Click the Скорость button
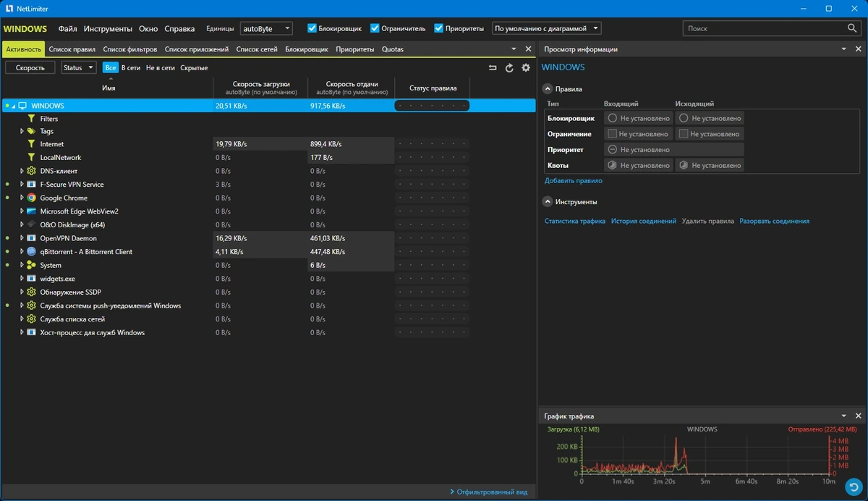 pyautogui.click(x=30, y=67)
